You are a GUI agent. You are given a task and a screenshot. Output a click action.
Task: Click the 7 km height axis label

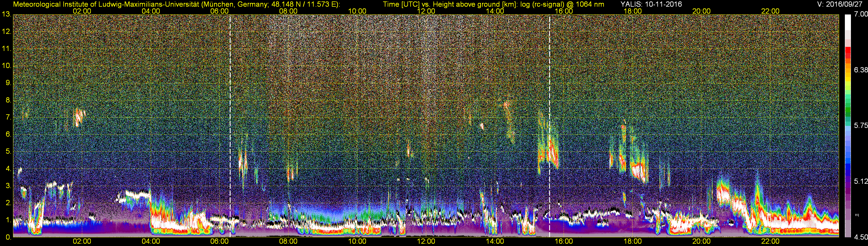pyautogui.click(x=8, y=117)
